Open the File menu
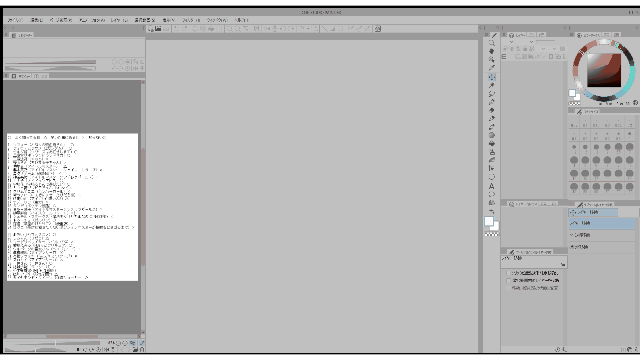The height and width of the screenshot is (360, 640). pyautogui.click(x=15, y=20)
